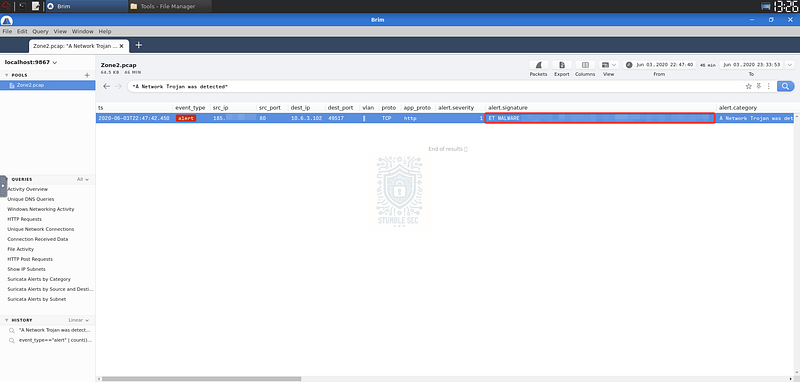Click the Brim taskbar button
The width and height of the screenshot is (800, 382).
pyautogui.click(x=86, y=6)
